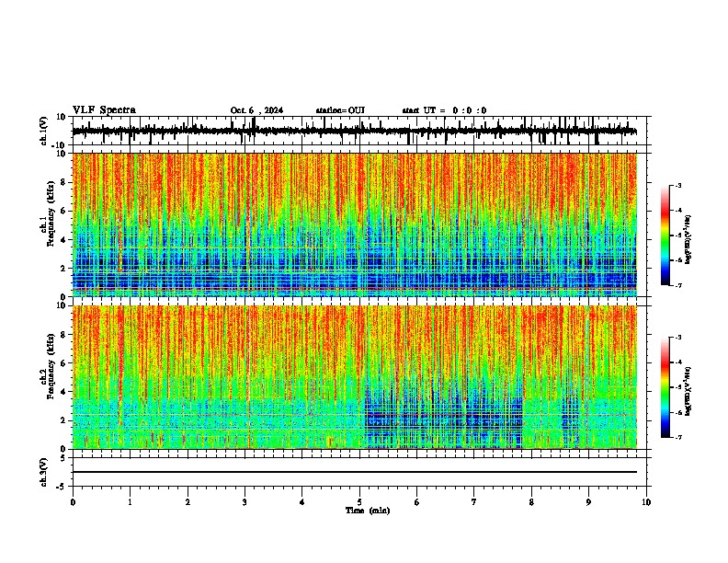
Task: Click the ch.2 "Frequency (kHz)" axis label
Action: [51, 366]
